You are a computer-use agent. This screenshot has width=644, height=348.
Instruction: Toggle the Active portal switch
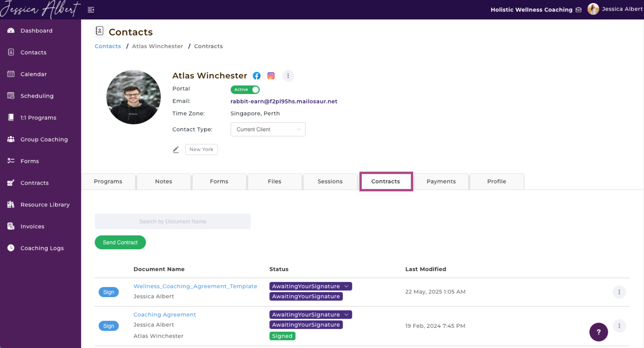(x=245, y=90)
